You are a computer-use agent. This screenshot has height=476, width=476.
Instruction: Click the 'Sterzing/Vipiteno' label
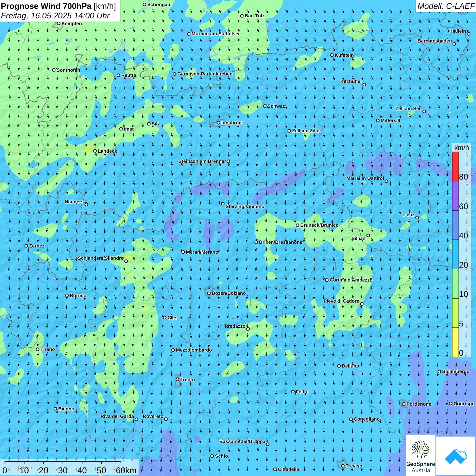click(245, 206)
